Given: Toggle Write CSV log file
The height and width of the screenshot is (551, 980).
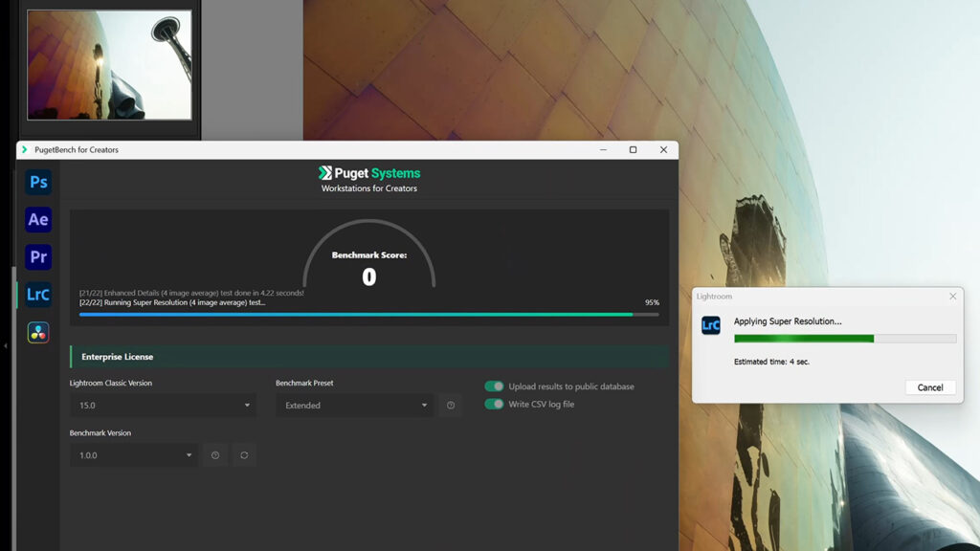Looking at the screenshot, I should 494,405.
